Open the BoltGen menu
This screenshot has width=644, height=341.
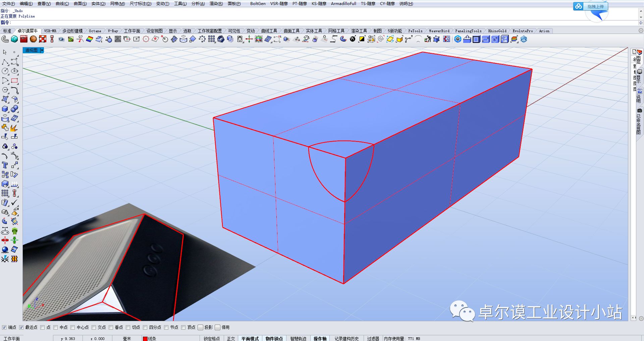click(x=258, y=3)
